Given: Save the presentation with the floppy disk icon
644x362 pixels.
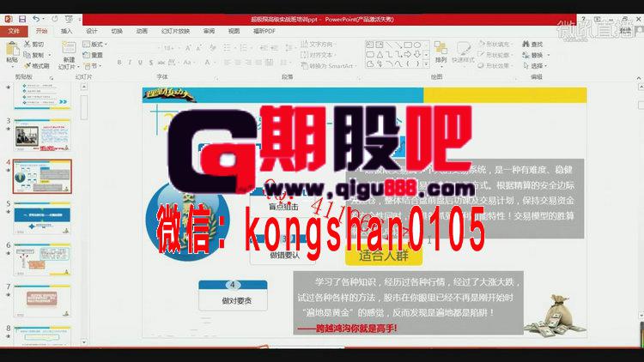Looking at the screenshot, I should [22, 19].
